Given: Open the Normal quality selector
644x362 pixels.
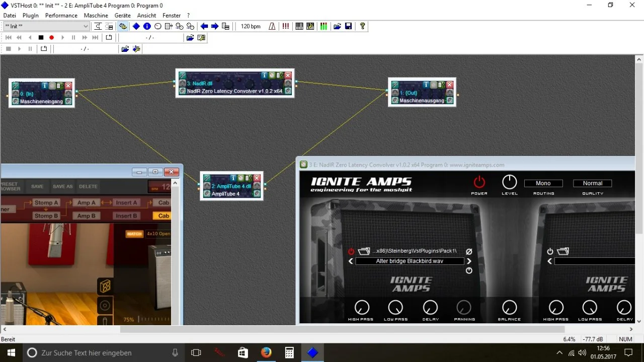Looking at the screenshot, I should 592,183.
